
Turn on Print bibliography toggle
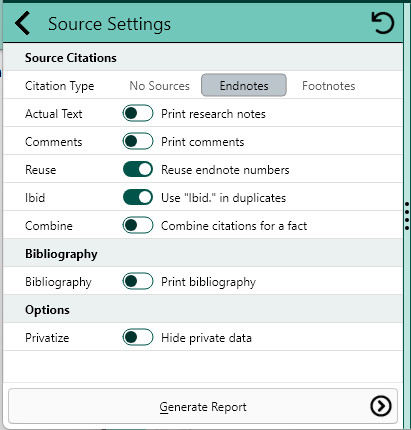[x=138, y=281]
